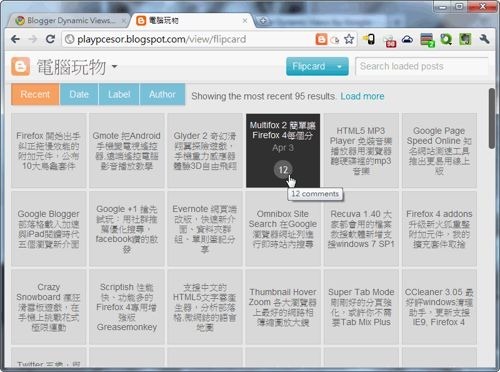Open the Firefox 開始出手 post card
Image resolution: width=500 pixels, height=372 pixels.
tap(49, 151)
